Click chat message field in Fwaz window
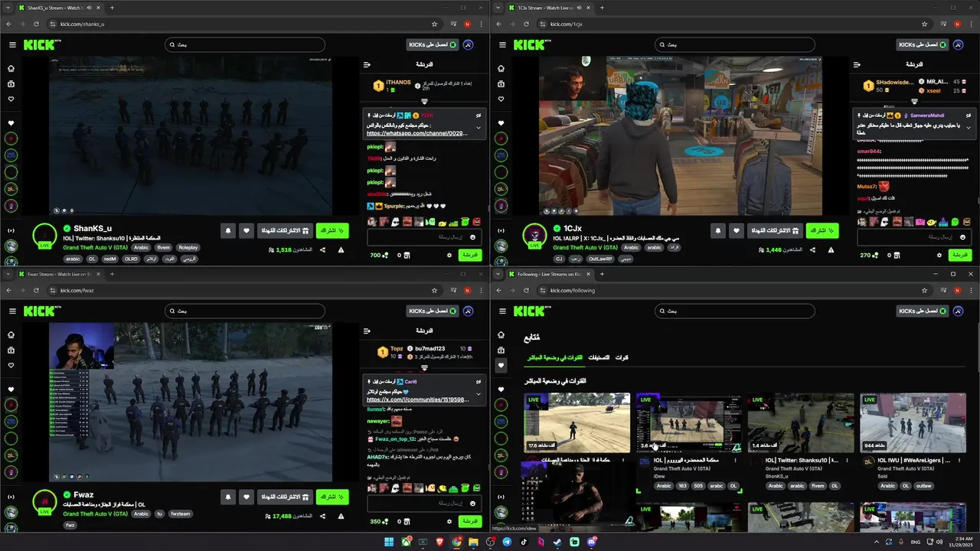This screenshot has width=980, height=551. pos(424,504)
